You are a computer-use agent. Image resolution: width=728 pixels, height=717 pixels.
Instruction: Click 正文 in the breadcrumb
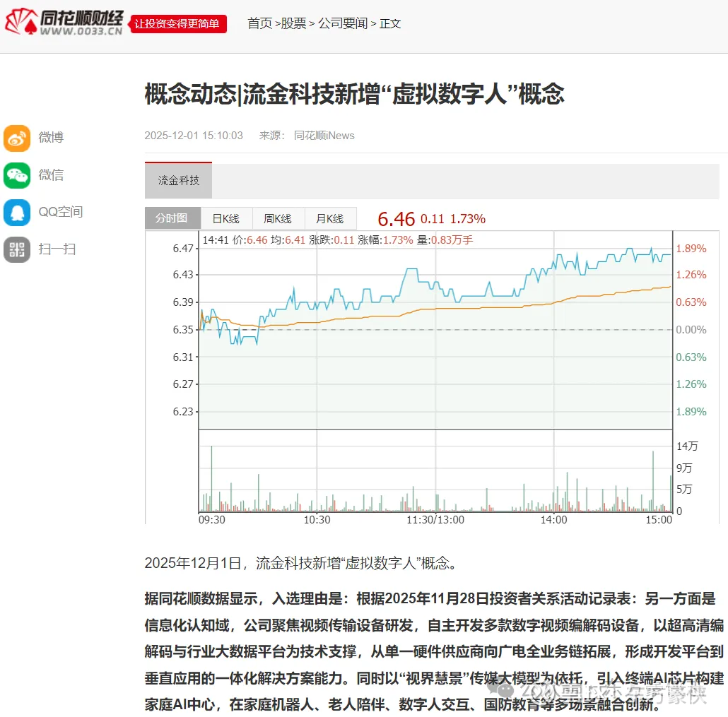pyautogui.click(x=390, y=23)
